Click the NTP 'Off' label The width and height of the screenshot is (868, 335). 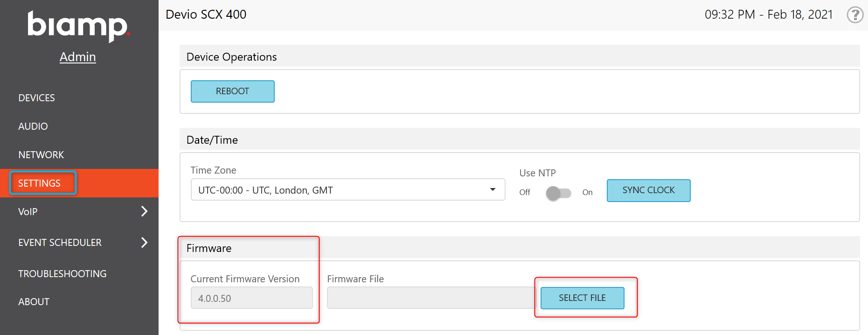tap(525, 192)
